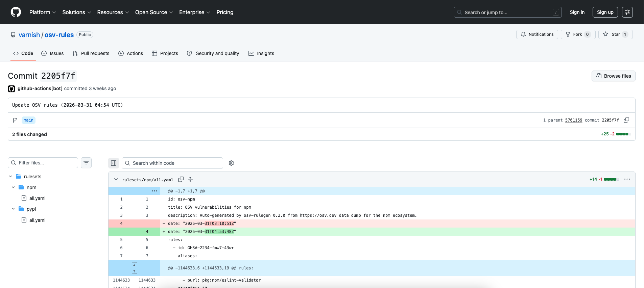The width and height of the screenshot is (644, 288).
Task: Open the file filter options
Action: (86, 163)
